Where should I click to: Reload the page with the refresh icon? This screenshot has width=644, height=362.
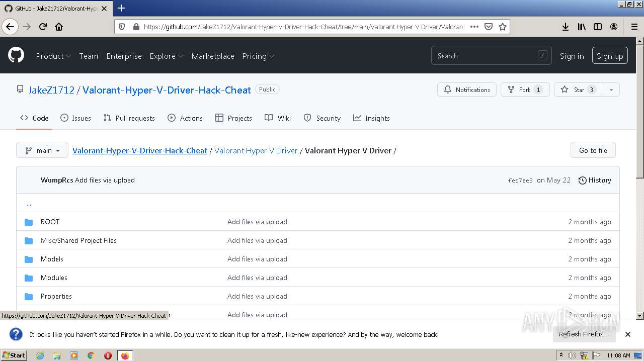click(x=43, y=27)
